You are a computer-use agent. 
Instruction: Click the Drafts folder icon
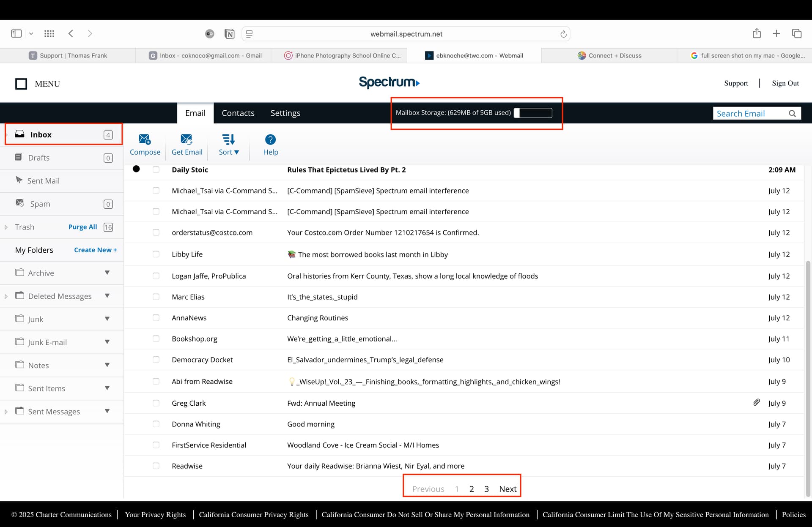[18, 157]
